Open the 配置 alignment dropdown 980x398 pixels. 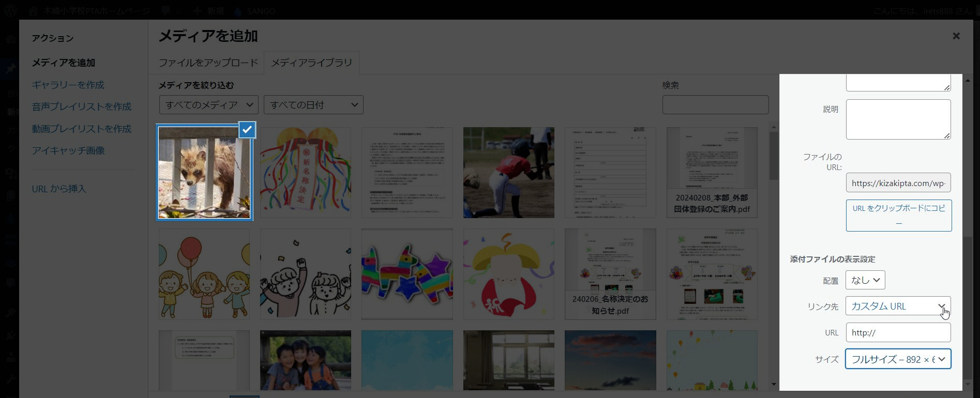pyautogui.click(x=865, y=280)
